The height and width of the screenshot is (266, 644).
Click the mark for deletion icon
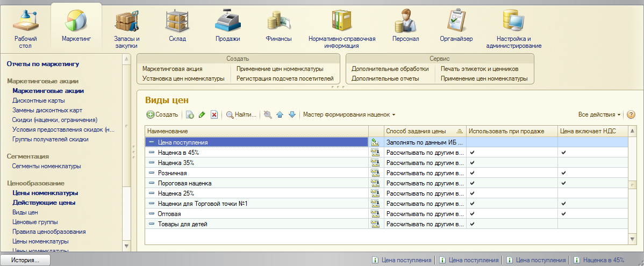[x=214, y=114]
